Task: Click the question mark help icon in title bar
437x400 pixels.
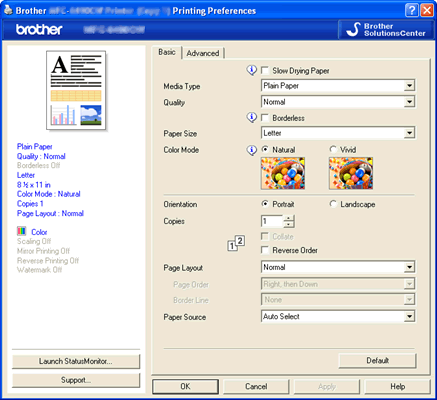Action: 412,11
